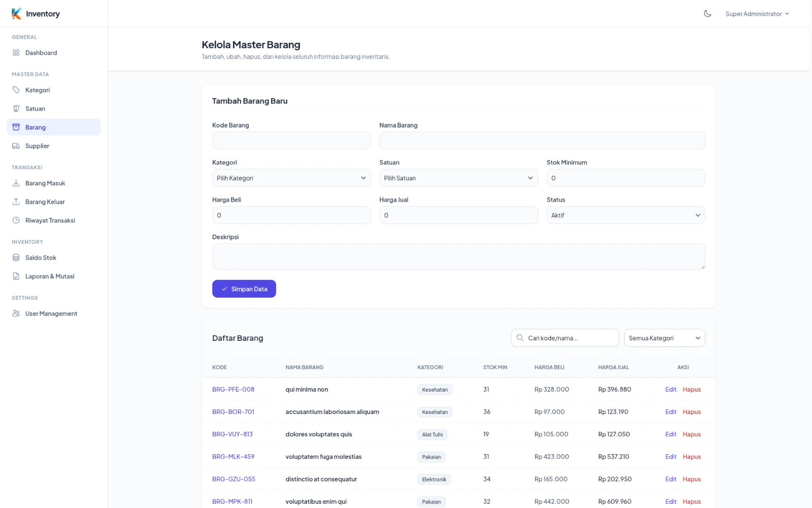The image size is (812, 508).
Task: Edit item BRG-PFE-008
Action: (671, 390)
